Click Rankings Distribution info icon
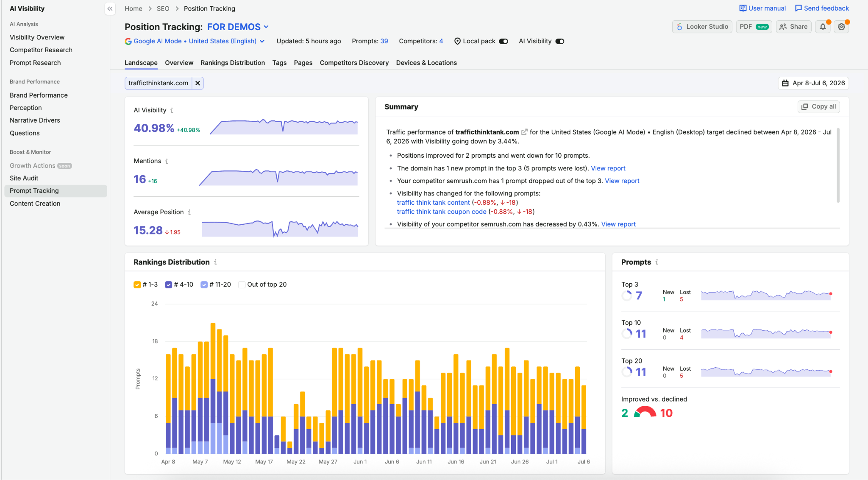The width and height of the screenshot is (868, 480). click(215, 262)
